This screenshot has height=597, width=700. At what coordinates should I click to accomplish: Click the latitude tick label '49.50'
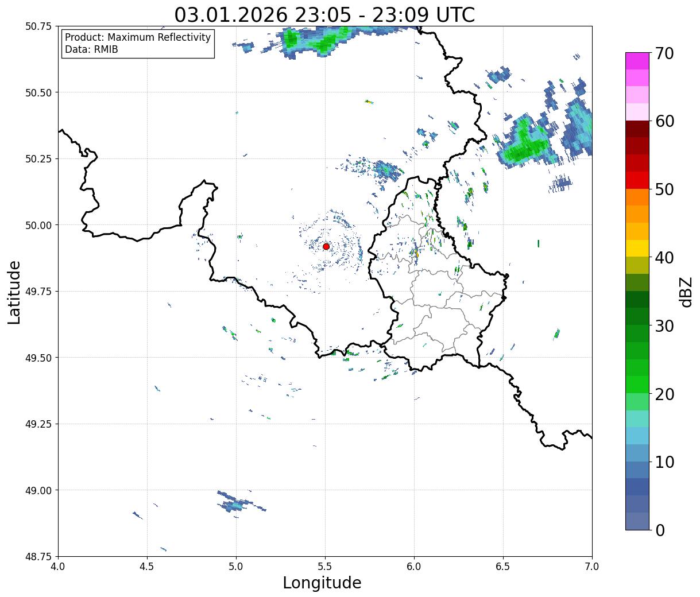(x=38, y=358)
